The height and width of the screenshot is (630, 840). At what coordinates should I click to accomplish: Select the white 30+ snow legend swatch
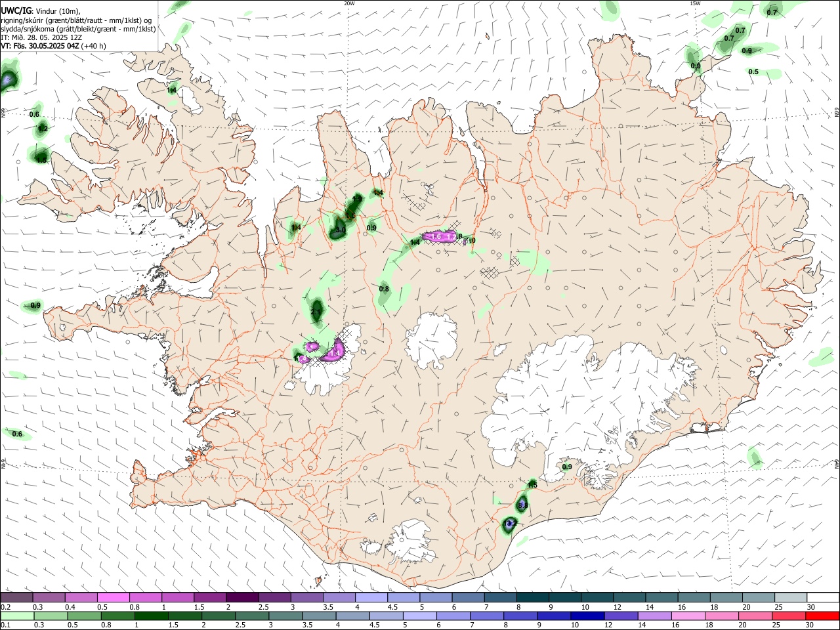[x=823, y=597]
